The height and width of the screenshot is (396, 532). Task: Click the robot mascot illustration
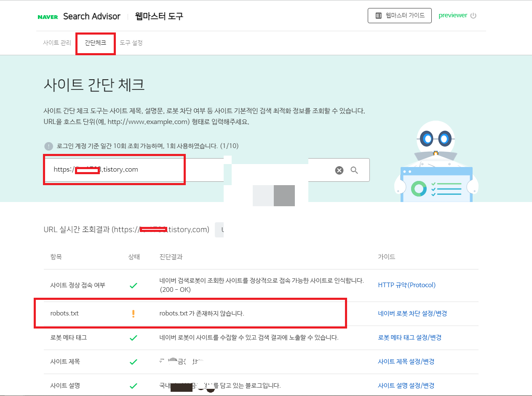436,161
